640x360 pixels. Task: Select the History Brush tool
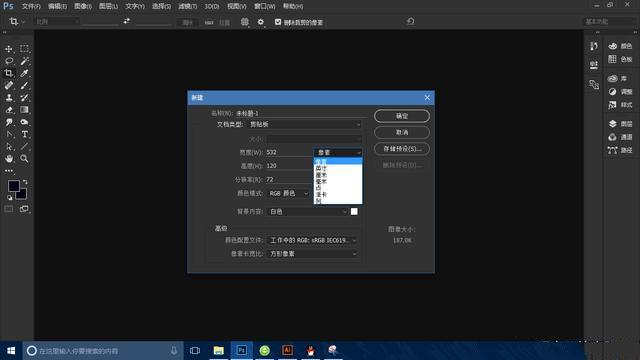click(x=24, y=98)
